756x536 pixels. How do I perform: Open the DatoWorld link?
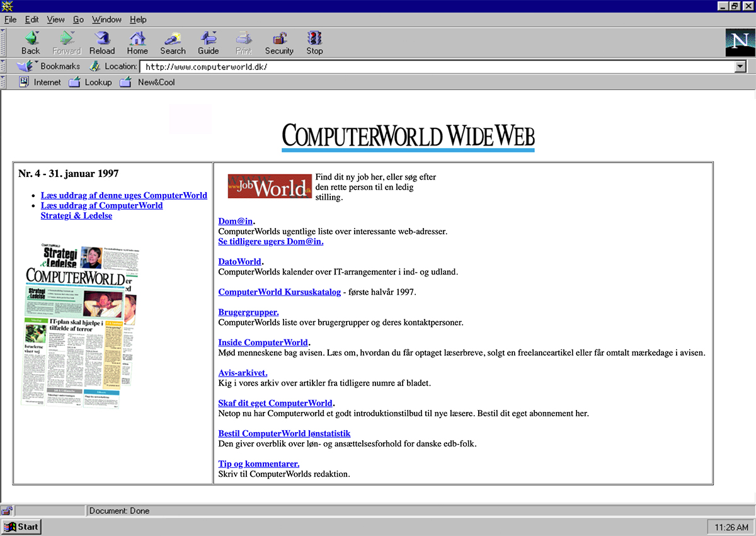[x=239, y=261]
